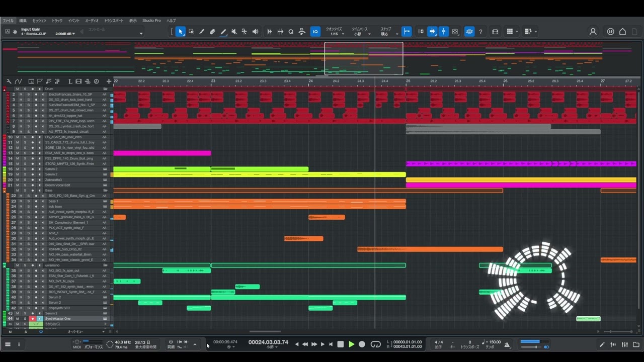Click the horizontal arrangement scrollbar
The image size is (644, 362).
[x=265, y=331]
